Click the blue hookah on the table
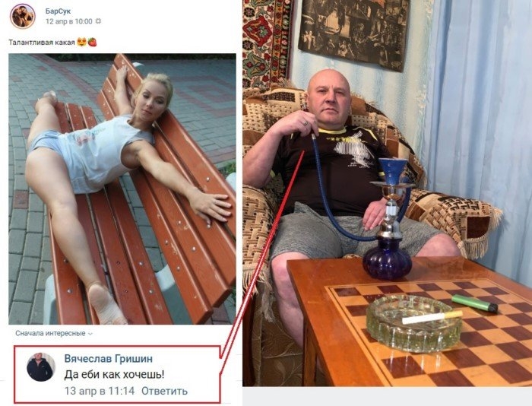 [x=390, y=219]
